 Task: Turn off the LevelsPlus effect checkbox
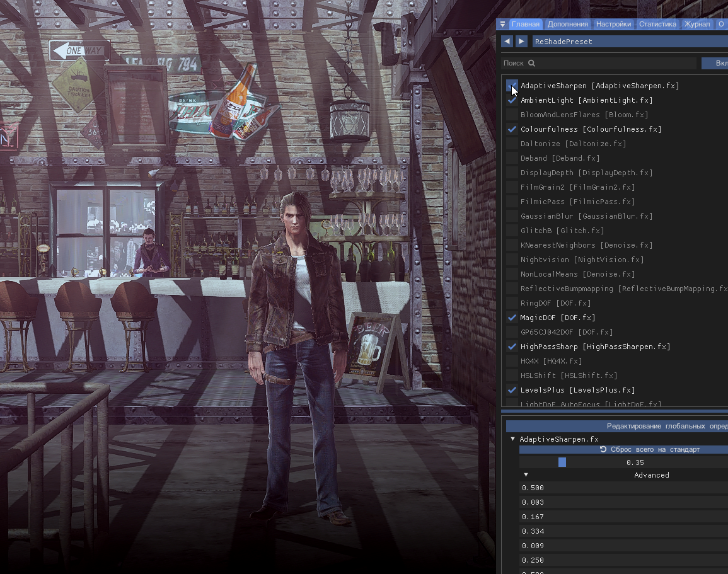[x=512, y=390]
